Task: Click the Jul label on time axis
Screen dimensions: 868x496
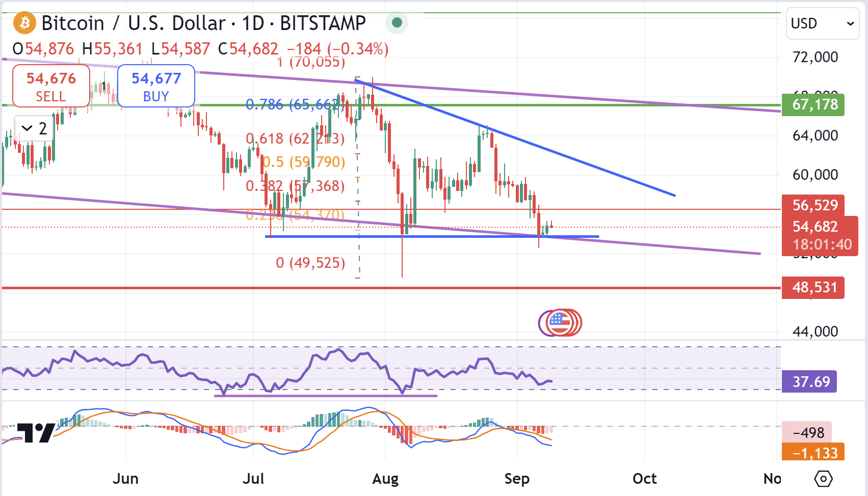Action: pyautogui.click(x=253, y=479)
